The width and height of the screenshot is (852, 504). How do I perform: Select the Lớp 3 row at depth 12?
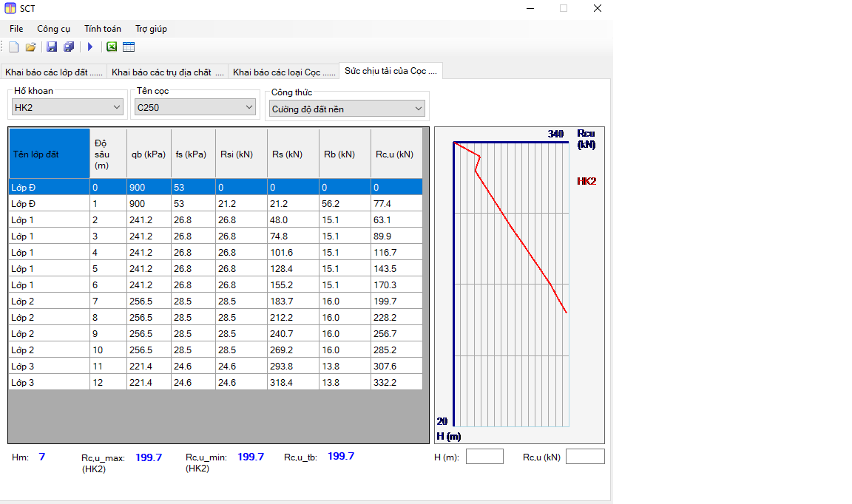click(49, 383)
